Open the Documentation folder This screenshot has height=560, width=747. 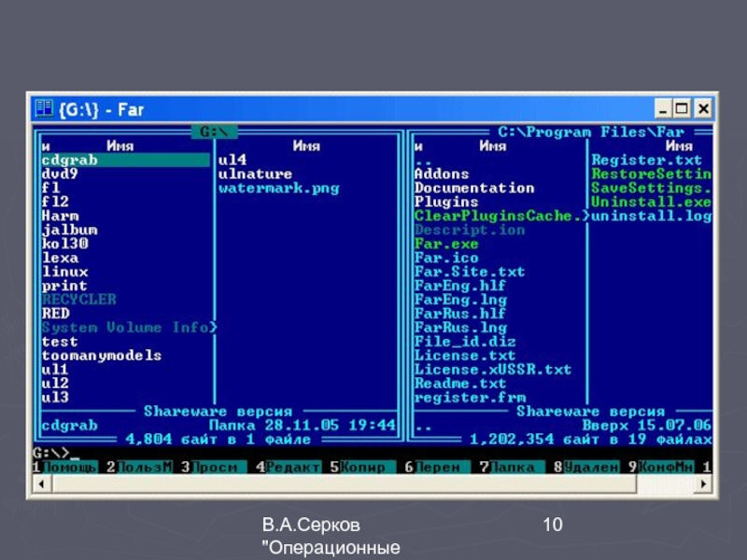[x=473, y=188]
